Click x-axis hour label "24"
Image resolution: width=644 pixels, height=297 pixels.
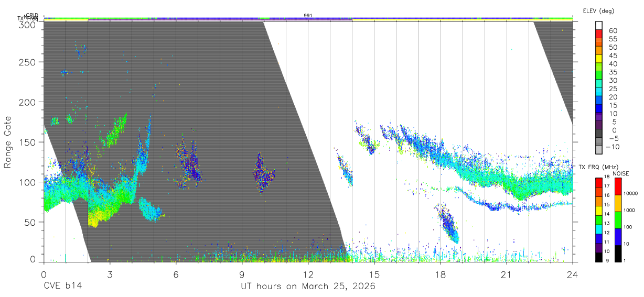pos(572,274)
